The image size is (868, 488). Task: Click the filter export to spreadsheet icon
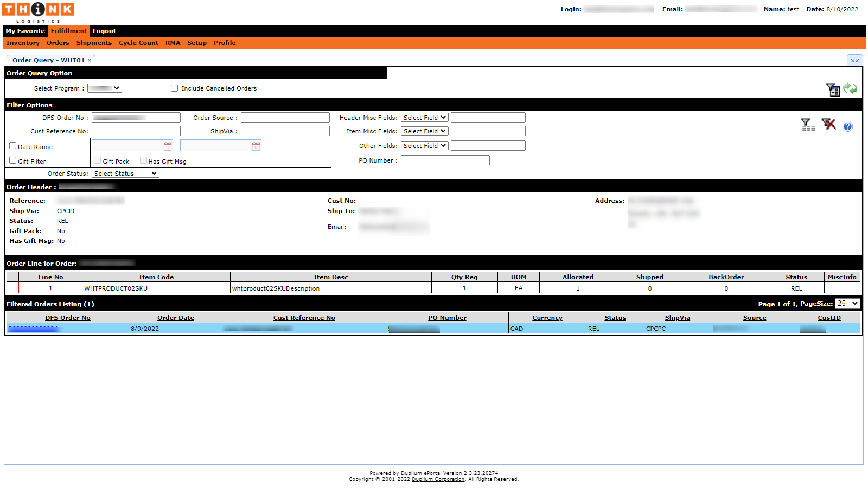833,89
